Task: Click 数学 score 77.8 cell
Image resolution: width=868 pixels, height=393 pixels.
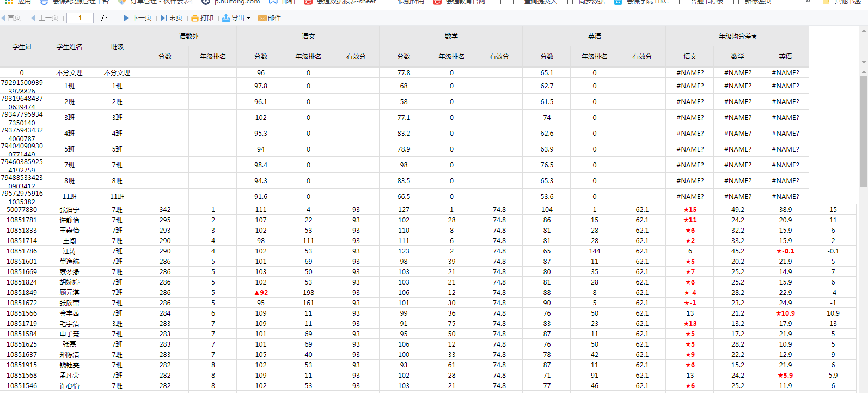Action: 404,73
